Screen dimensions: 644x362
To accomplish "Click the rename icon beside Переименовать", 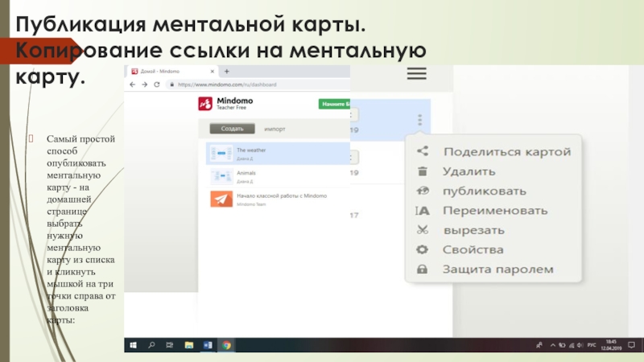I will tap(422, 211).
